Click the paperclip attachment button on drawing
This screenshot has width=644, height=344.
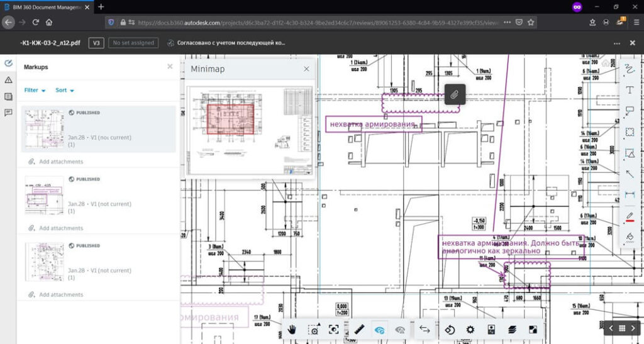point(455,95)
